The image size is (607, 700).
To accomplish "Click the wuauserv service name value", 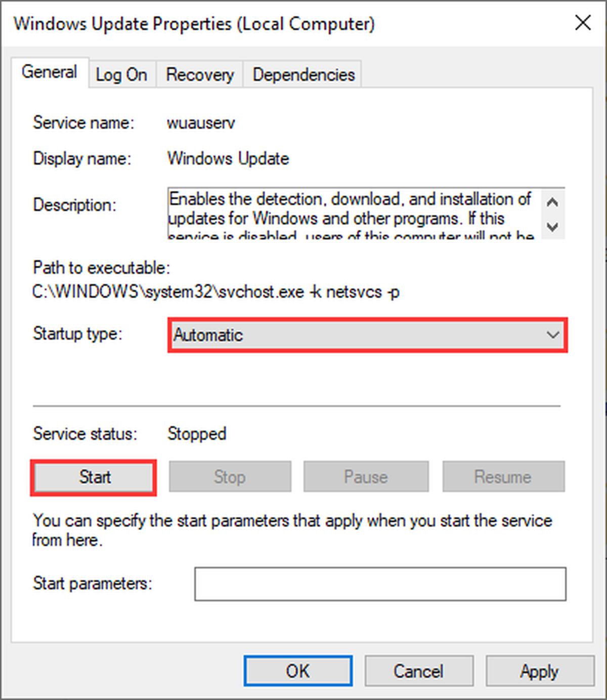I will click(x=201, y=123).
